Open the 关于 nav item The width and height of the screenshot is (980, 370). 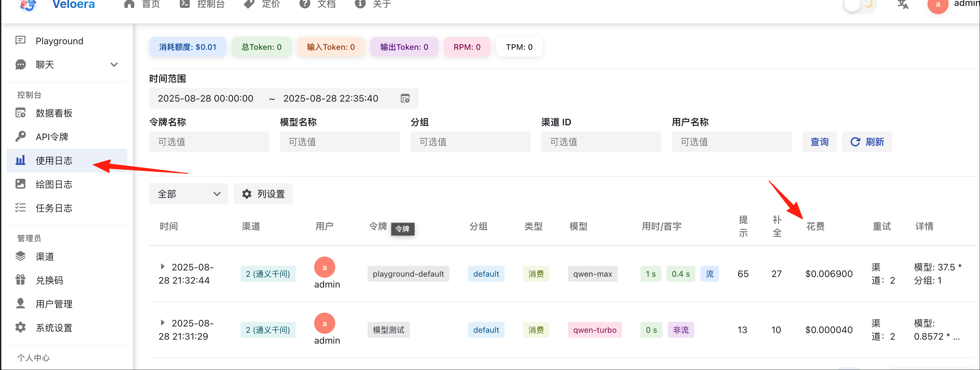click(373, 4)
